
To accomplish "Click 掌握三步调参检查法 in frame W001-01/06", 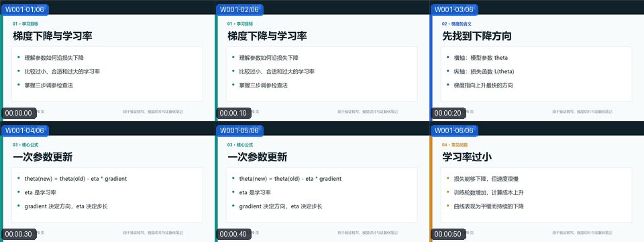I will click(x=48, y=85).
